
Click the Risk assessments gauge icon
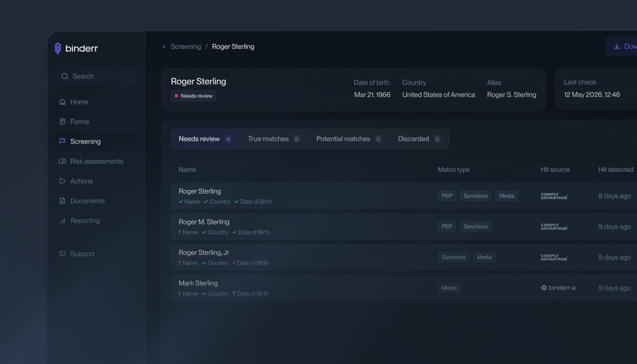pyautogui.click(x=63, y=161)
